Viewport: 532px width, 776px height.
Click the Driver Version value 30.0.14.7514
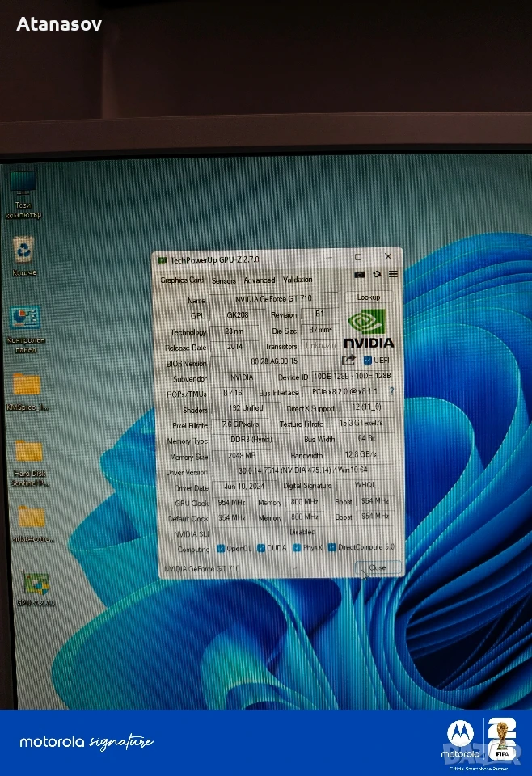pos(303,470)
